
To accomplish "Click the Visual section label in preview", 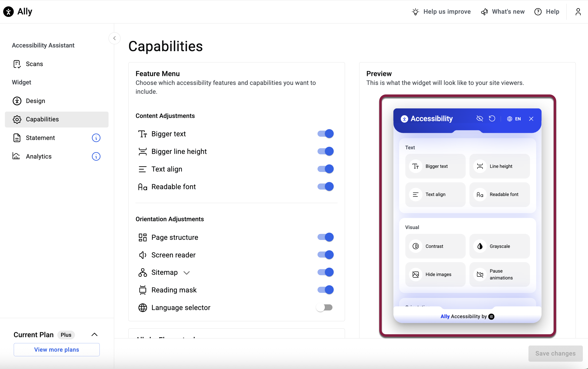I will point(412,227).
